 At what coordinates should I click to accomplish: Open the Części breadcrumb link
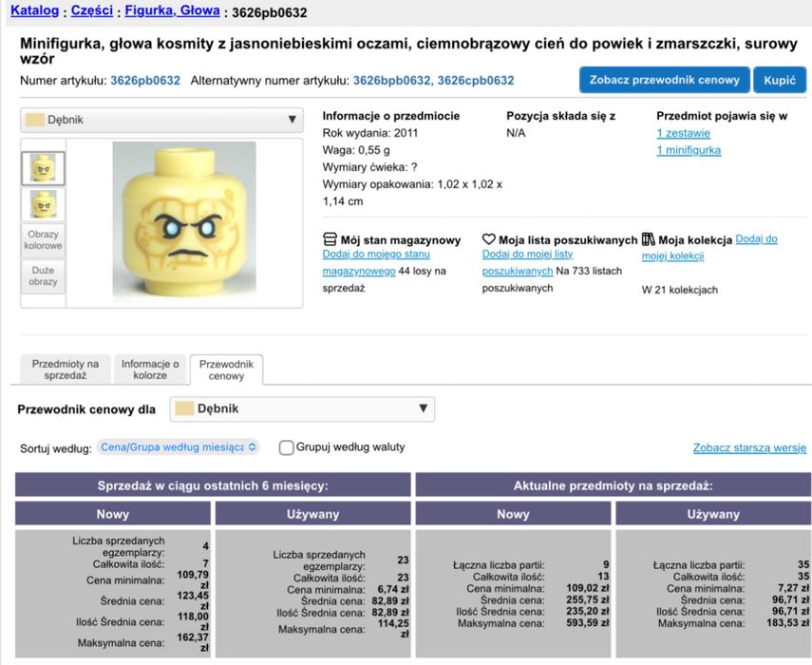point(92,10)
